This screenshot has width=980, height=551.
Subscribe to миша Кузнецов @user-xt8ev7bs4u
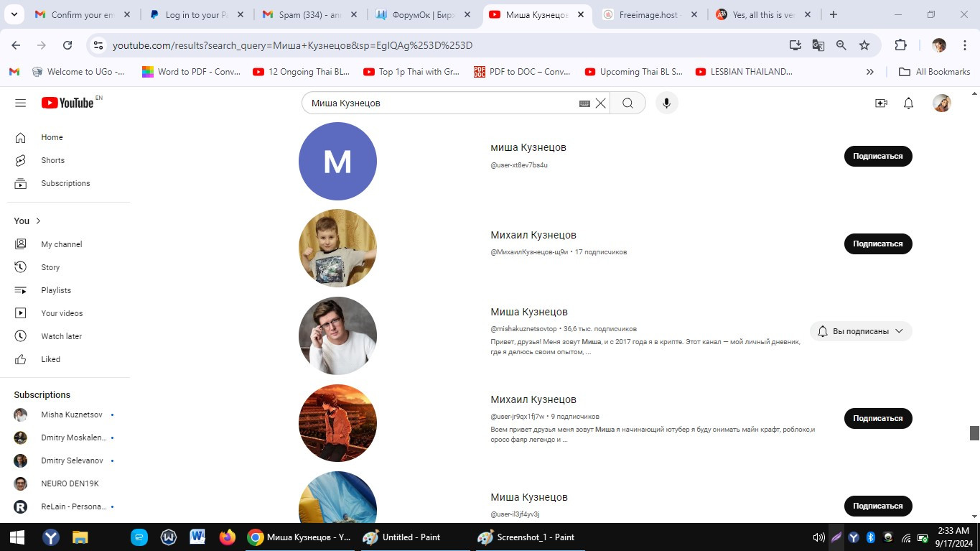878,156
